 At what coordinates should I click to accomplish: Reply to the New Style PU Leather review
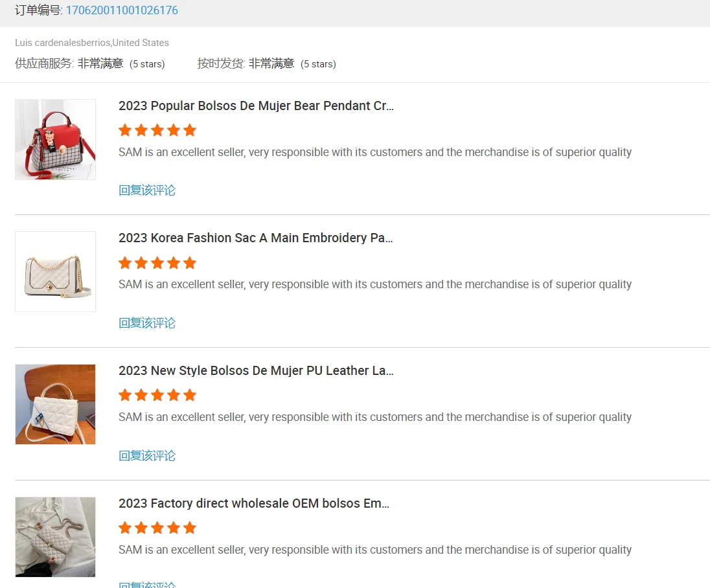(147, 456)
